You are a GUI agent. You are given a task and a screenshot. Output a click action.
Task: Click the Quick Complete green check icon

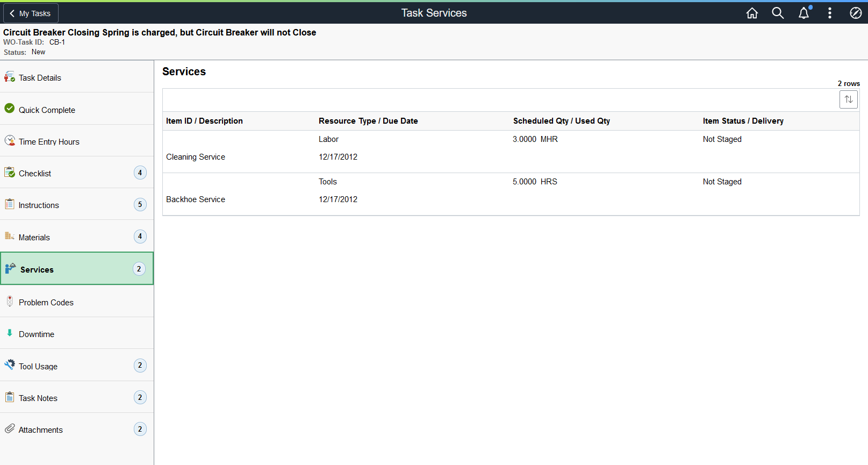(10, 109)
